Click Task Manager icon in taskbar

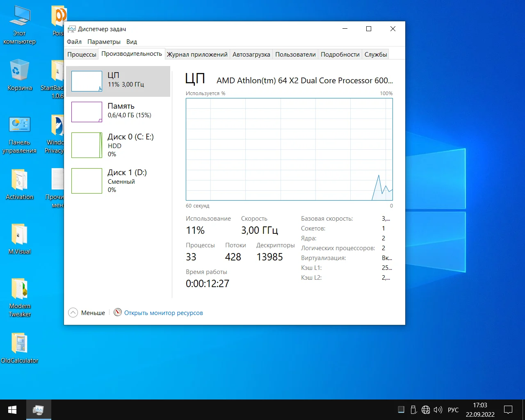pyautogui.click(x=39, y=410)
